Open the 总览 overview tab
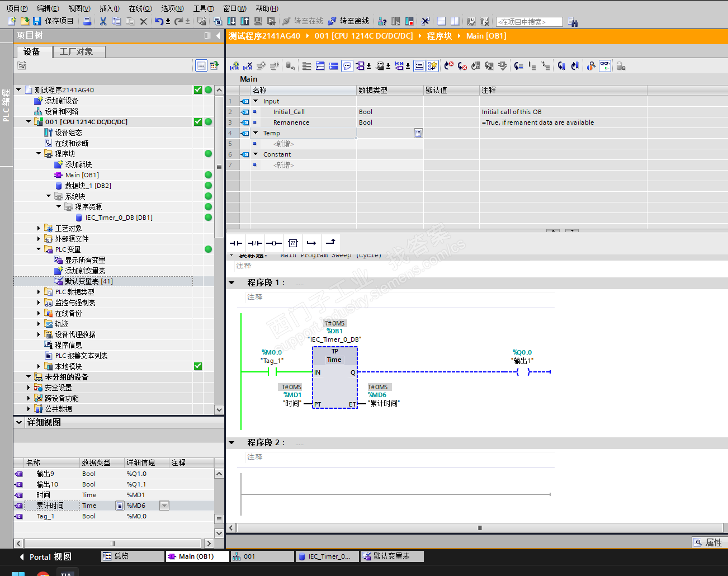 (x=133, y=556)
